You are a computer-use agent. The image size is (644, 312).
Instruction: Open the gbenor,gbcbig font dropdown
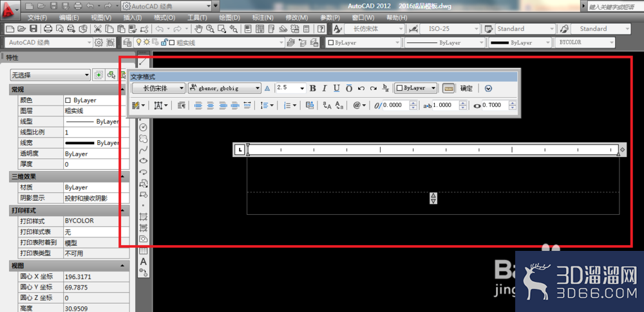click(224, 88)
